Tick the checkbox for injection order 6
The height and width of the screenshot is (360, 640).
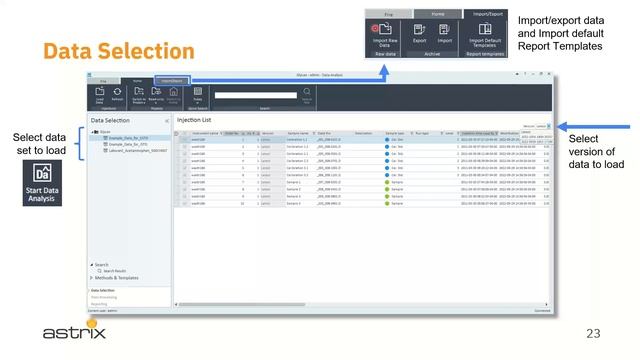(184, 175)
